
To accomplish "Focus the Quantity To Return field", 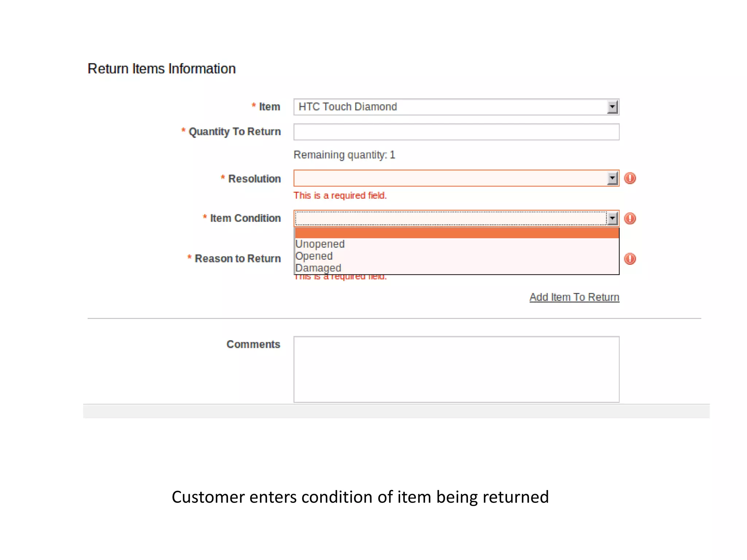I will [x=456, y=132].
